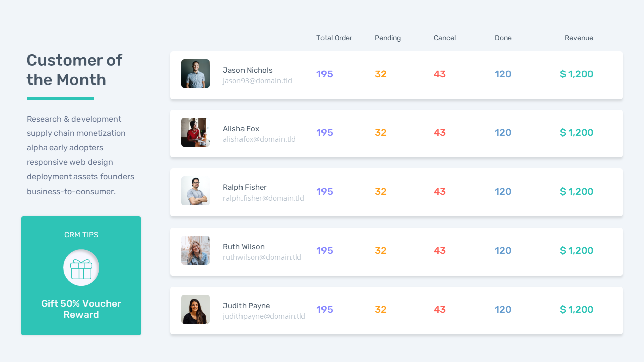Select Ruth Wilson's cancel count 43
644x362 pixels.
pos(440,251)
